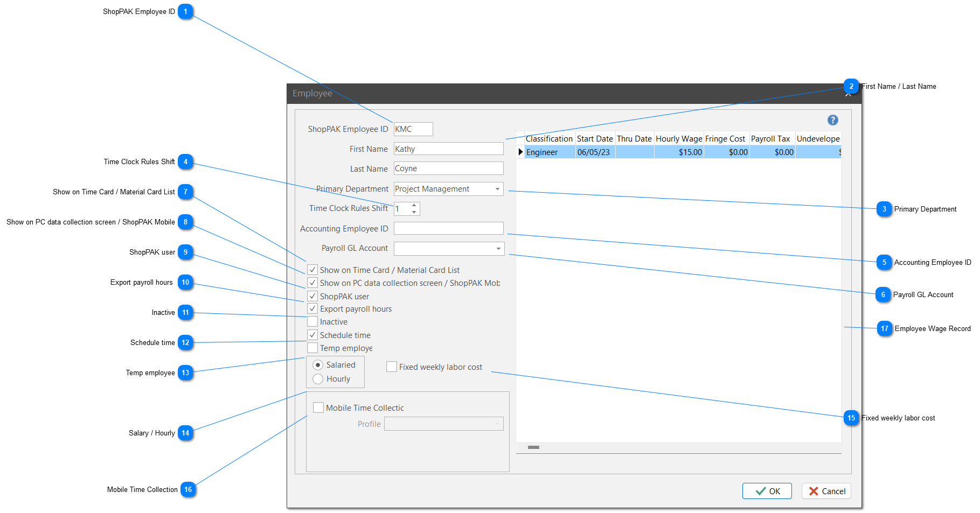Click annotation marker 16 for Mobile Time Collection
The height and width of the screenshot is (513, 980).
pyautogui.click(x=187, y=489)
